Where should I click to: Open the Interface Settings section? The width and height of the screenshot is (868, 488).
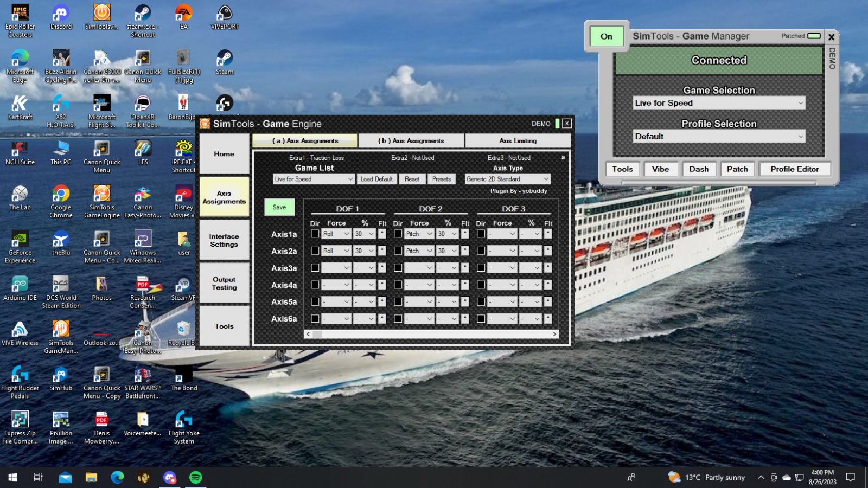224,240
